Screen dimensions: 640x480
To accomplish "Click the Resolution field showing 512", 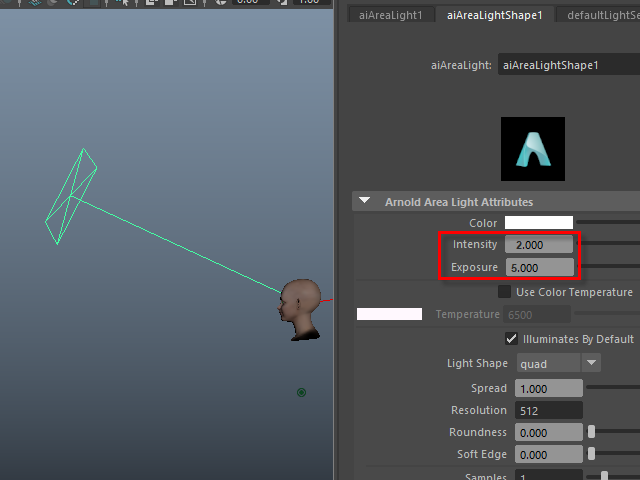I will point(548,410).
